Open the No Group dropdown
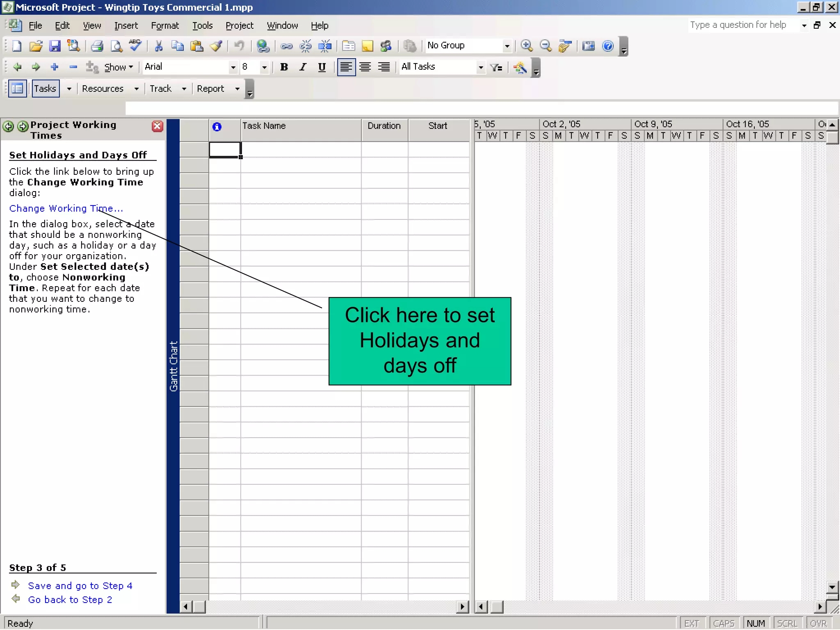840x630 pixels. pyautogui.click(x=507, y=46)
